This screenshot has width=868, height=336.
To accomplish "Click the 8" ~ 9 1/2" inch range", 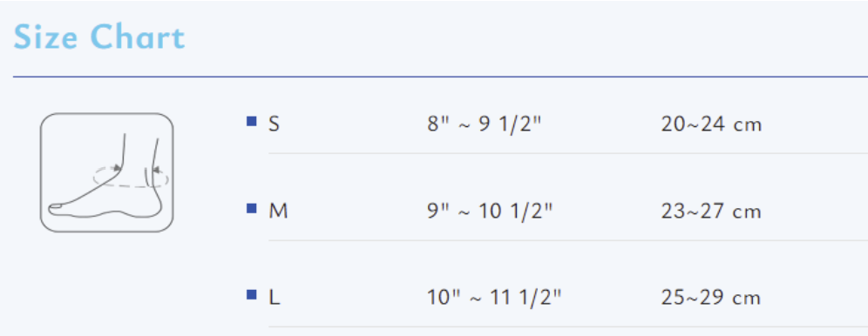I will point(484,124).
